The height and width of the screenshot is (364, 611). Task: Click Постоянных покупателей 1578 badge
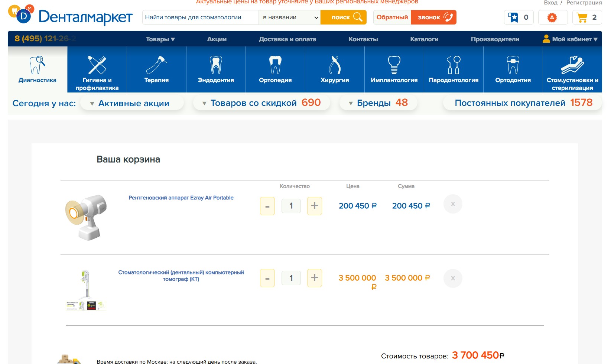pos(523,103)
